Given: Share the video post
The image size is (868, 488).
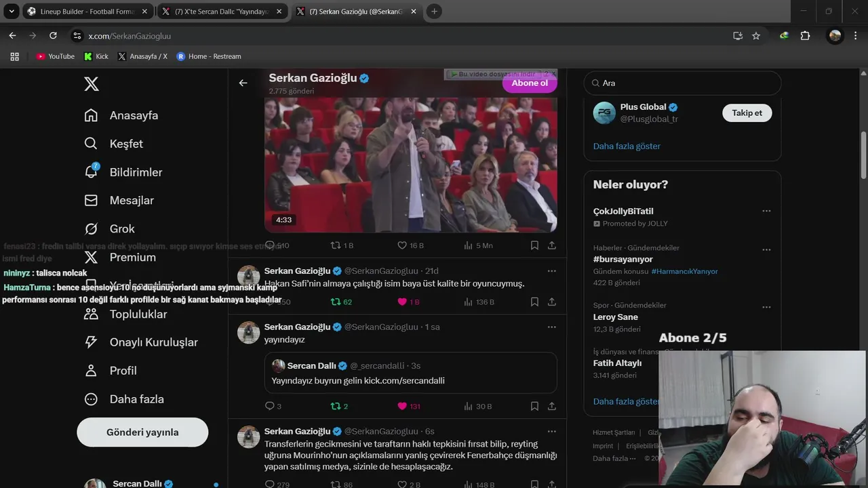Looking at the screenshot, I should [552, 245].
